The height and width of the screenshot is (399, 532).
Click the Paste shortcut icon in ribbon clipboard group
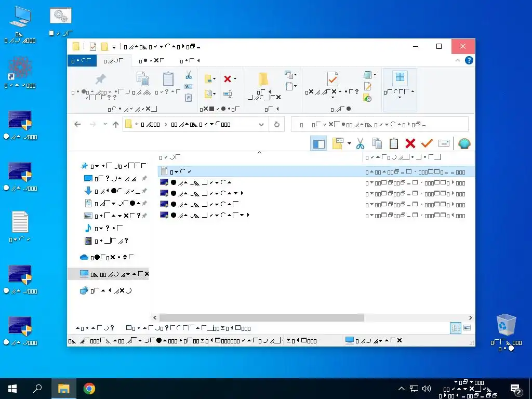pyautogui.click(x=188, y=98)
